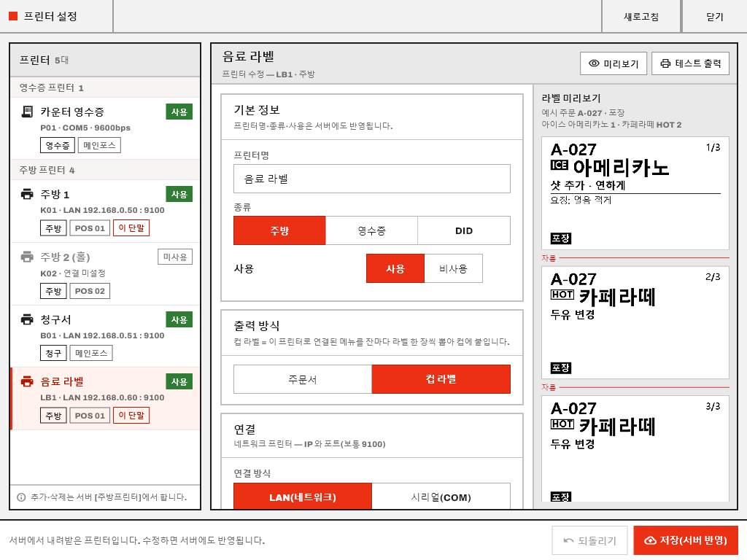Viewport: 747px width, 560px height.
Task: Click the POS 02 tag under 주방 2 (홀)
Action: [x=90, y=291]
